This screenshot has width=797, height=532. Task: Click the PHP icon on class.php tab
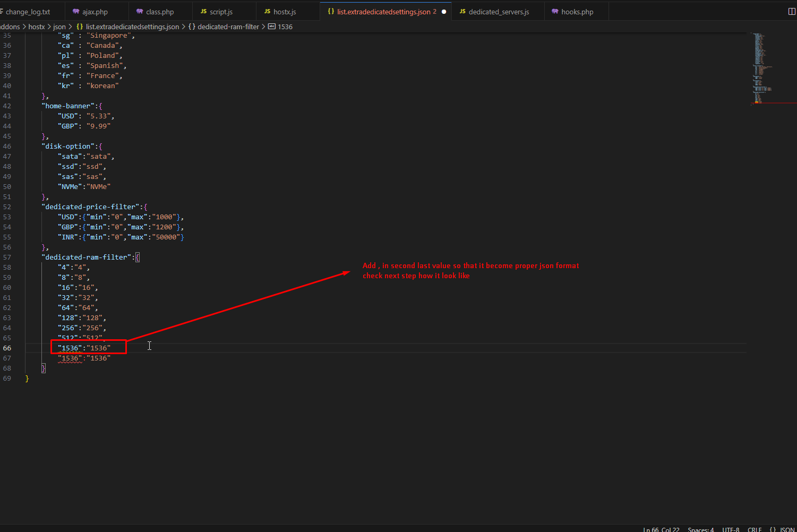tap(140, 12)
